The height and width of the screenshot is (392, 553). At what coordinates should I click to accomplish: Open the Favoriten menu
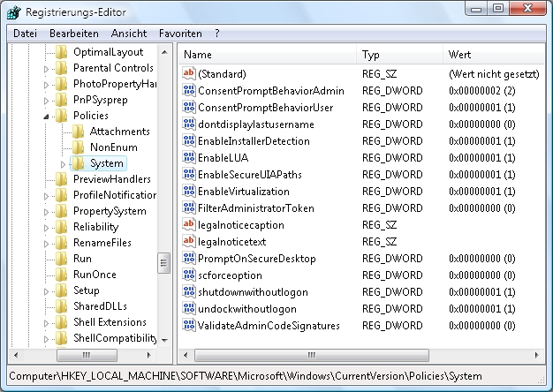point(180,34)
